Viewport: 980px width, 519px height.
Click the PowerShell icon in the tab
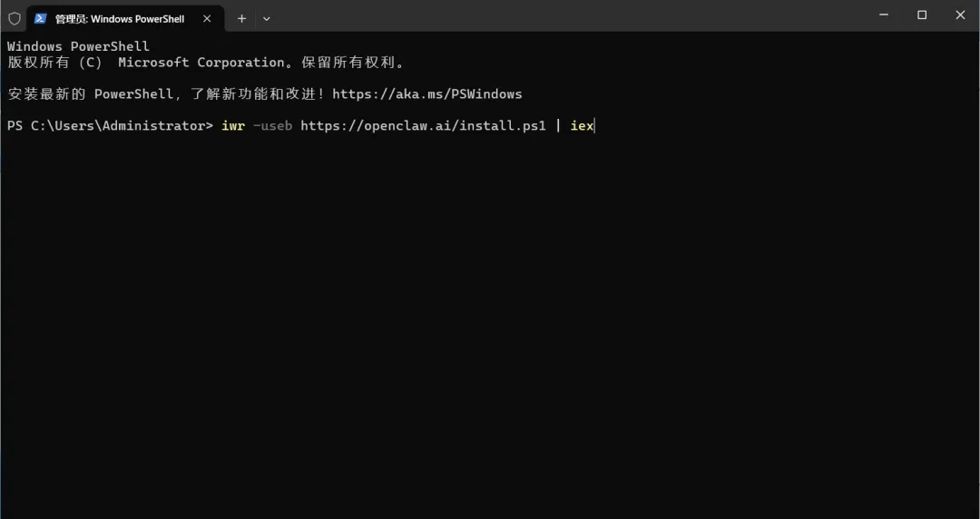pos(40,18)
